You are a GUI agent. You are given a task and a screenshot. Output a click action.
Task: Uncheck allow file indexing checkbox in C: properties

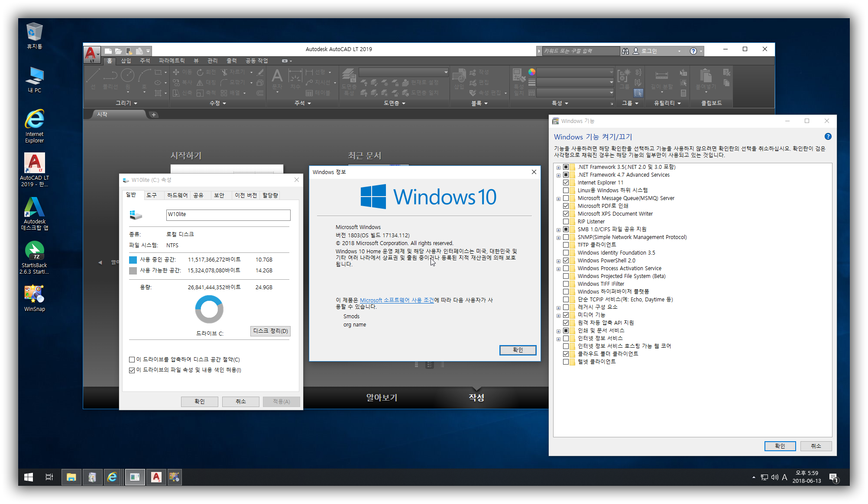[x=132, y=370]
